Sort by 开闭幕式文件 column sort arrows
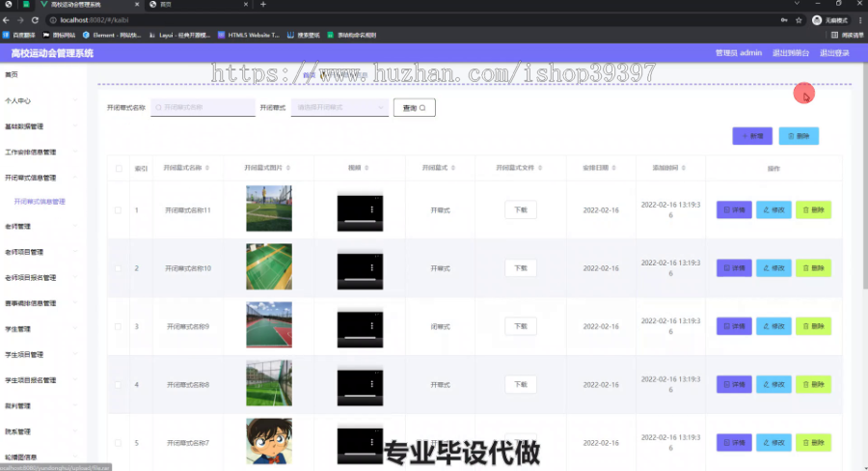This screenshot has height=471, width=868. coord(540,168)
